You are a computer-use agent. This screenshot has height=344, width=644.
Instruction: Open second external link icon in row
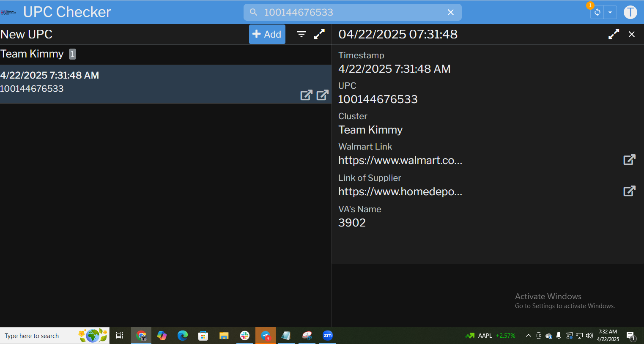click(322, 95)
